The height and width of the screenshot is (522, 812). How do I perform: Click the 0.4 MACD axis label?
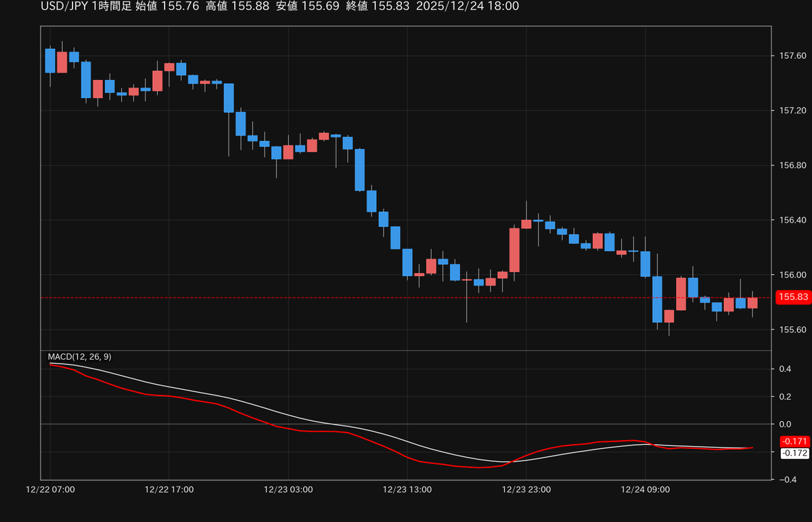(x=785, y=369)
